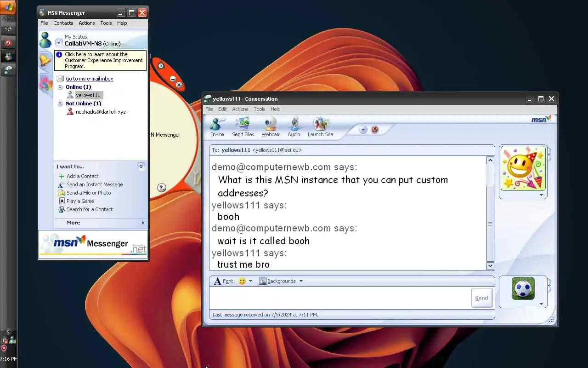Screen dimensions: 588x368
Task: Click the 7:16 PM clock
Action: 8,359
